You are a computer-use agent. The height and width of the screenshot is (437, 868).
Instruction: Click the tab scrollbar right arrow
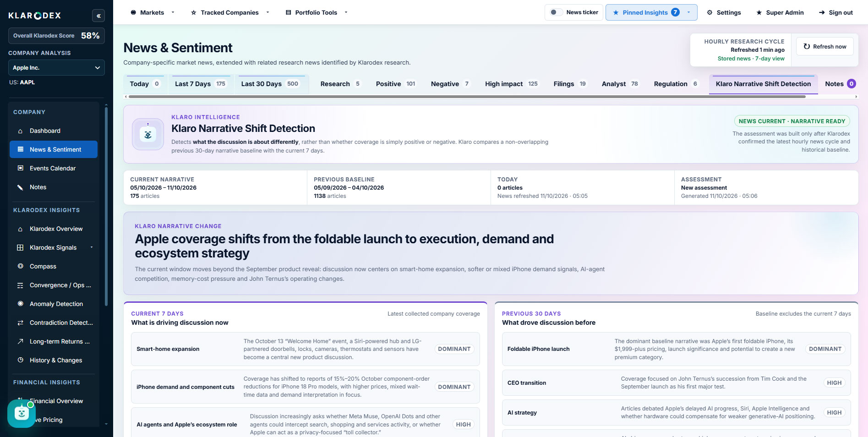(x=856, y=97)
